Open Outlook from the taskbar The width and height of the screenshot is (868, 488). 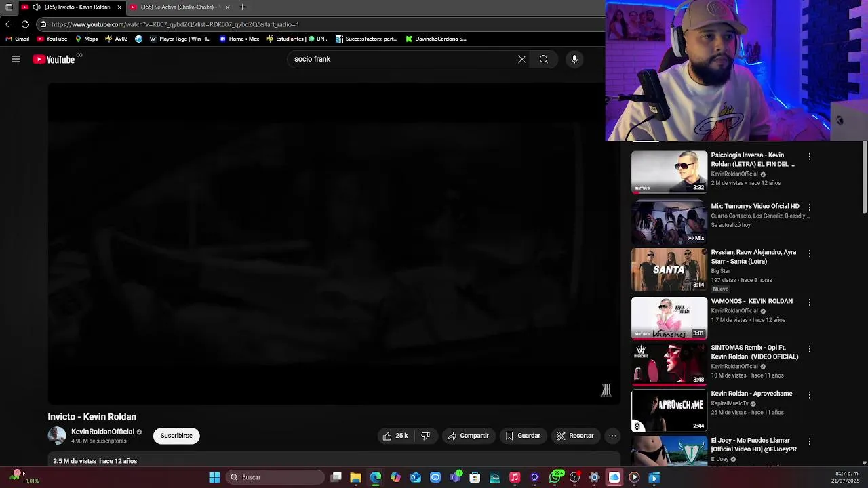pyautogui.click(x=415, y=477)
